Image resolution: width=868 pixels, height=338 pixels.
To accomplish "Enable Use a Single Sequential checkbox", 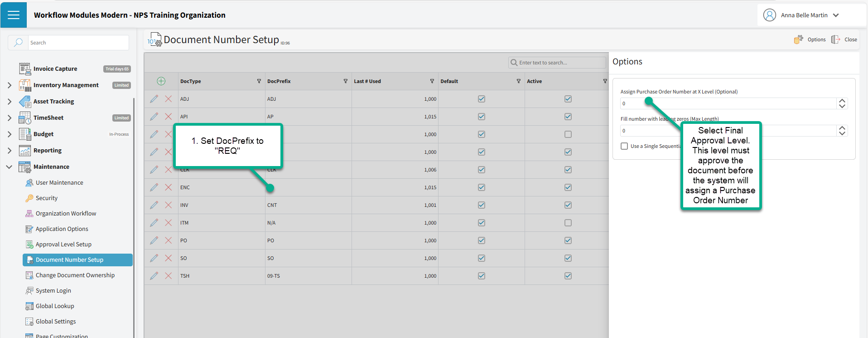I will pos(624,146).
